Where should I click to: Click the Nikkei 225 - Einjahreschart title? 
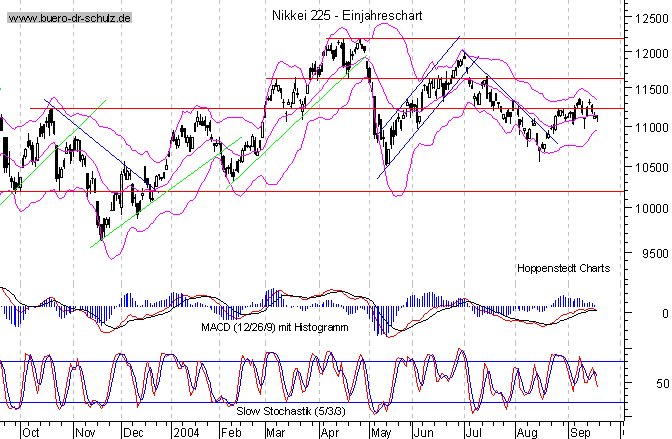(x=333, y=16)
